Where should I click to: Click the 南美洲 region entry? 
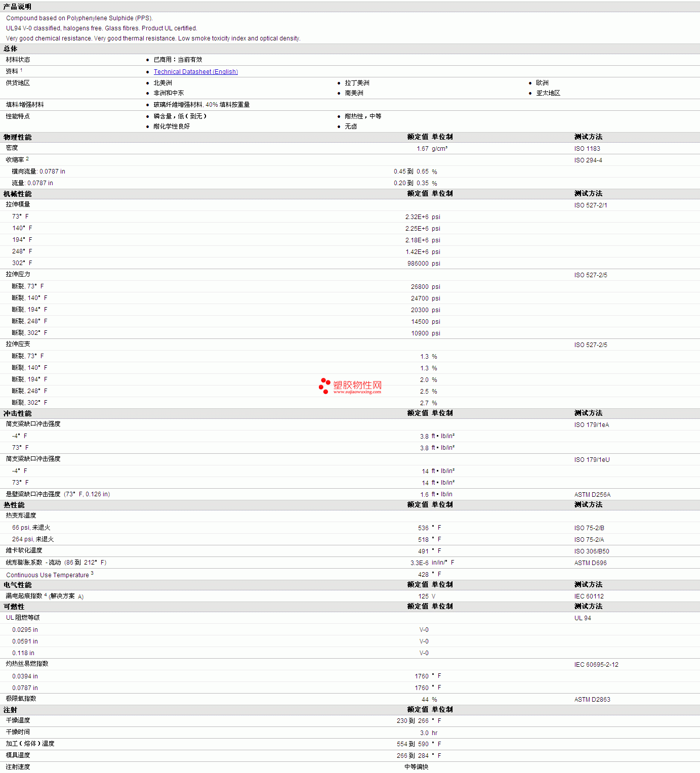pos(354,93)
